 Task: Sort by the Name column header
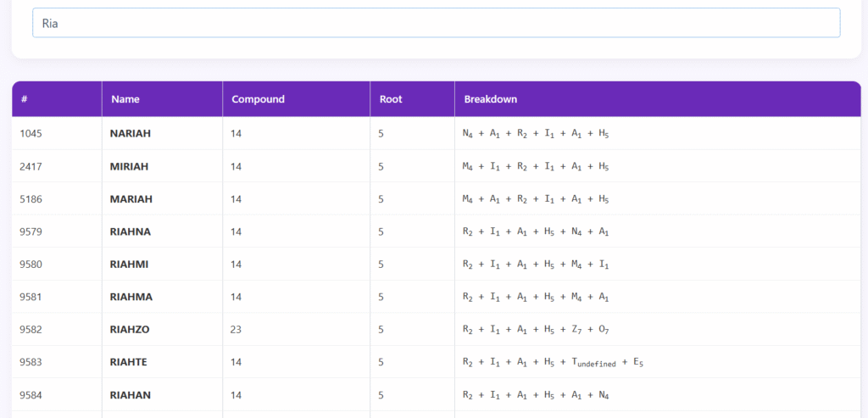click(125, 99)
